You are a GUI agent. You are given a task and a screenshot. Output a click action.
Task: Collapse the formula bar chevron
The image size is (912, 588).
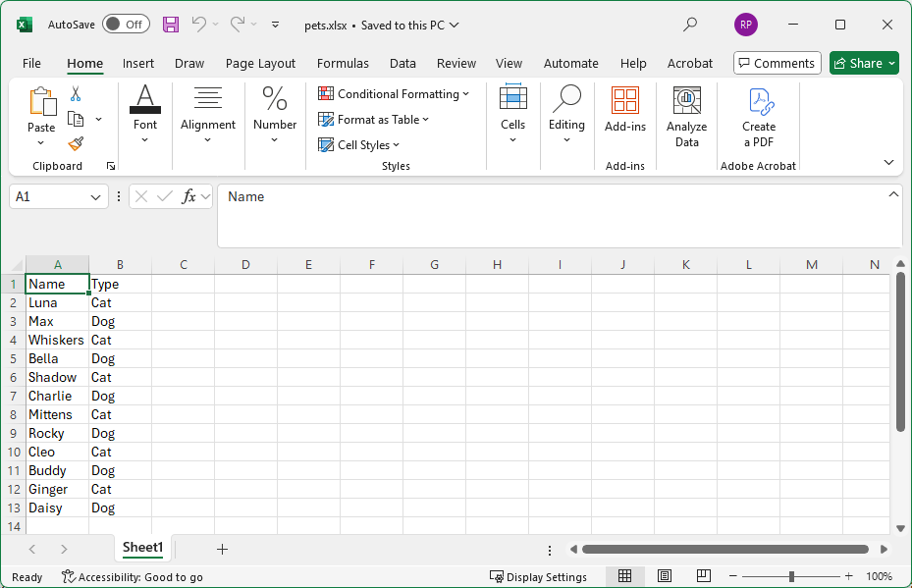(x=893, y=194)
